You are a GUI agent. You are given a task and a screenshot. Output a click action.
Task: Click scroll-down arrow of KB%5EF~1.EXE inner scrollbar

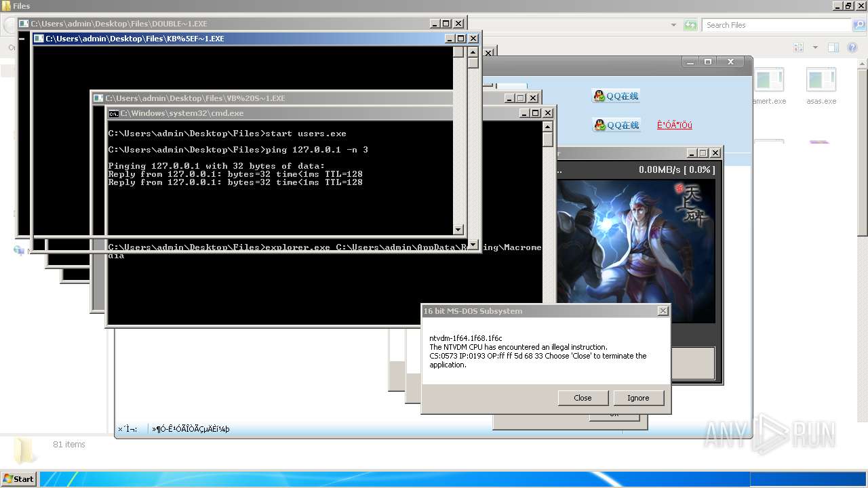click(x=458, y=230)
